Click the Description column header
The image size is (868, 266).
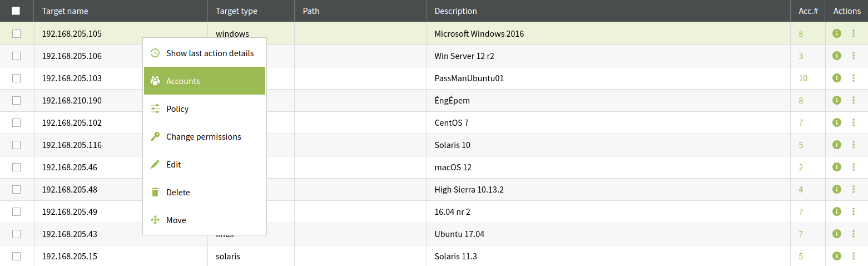point(455,11)
